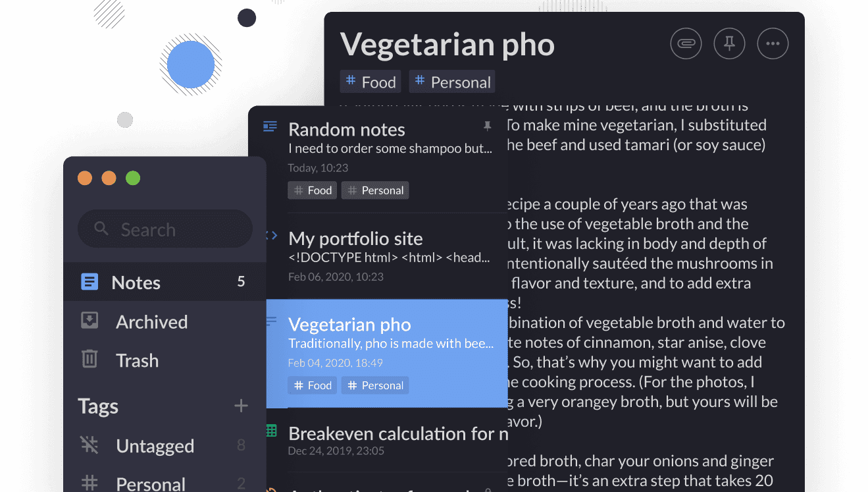
Task: Click the paperclip attachment icon
Action: point(686,43)
